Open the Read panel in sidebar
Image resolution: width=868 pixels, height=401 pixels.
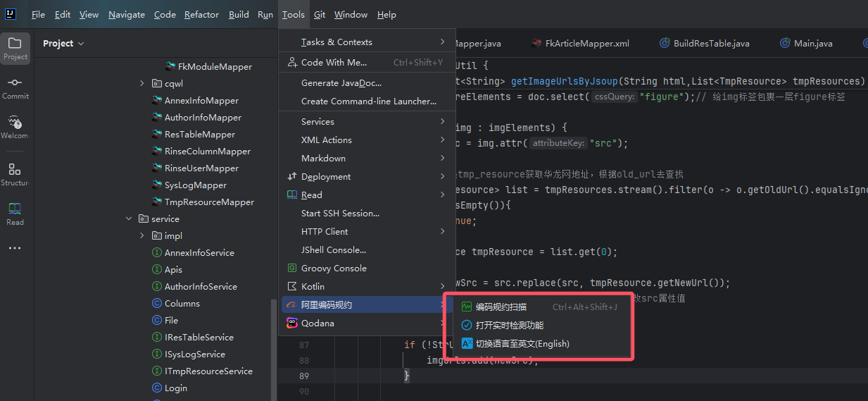[x=15, y=214]
